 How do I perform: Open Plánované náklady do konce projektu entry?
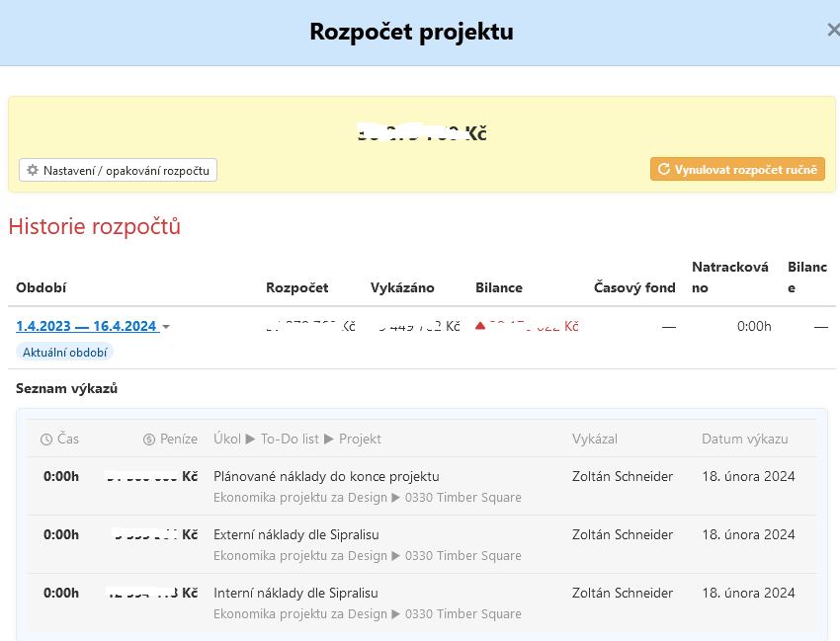(326, 476)
